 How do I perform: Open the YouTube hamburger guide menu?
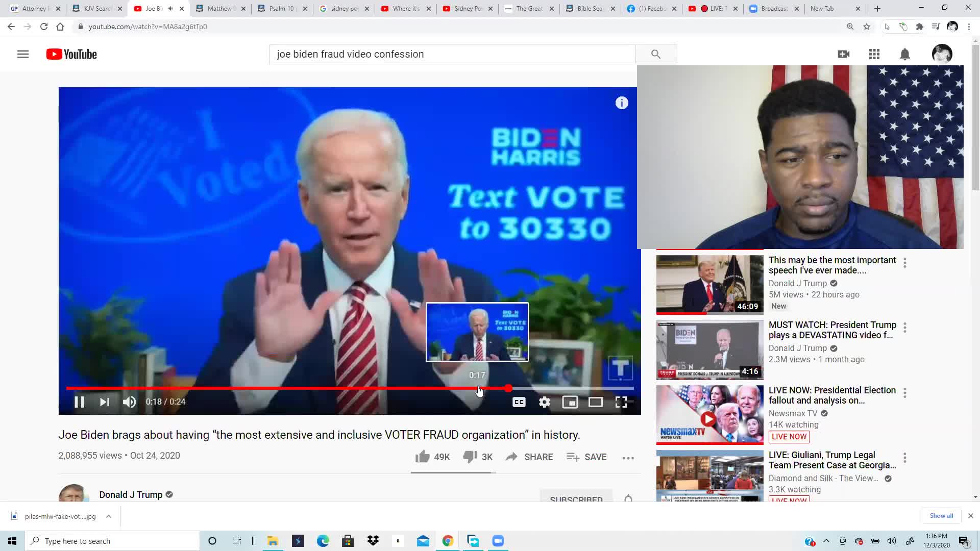point(23,54)
